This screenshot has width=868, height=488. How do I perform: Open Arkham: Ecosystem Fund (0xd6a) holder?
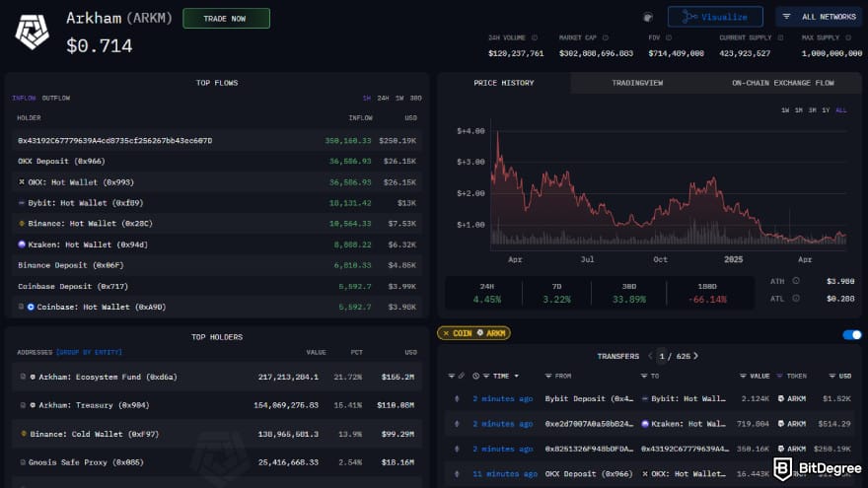[108, 377]
